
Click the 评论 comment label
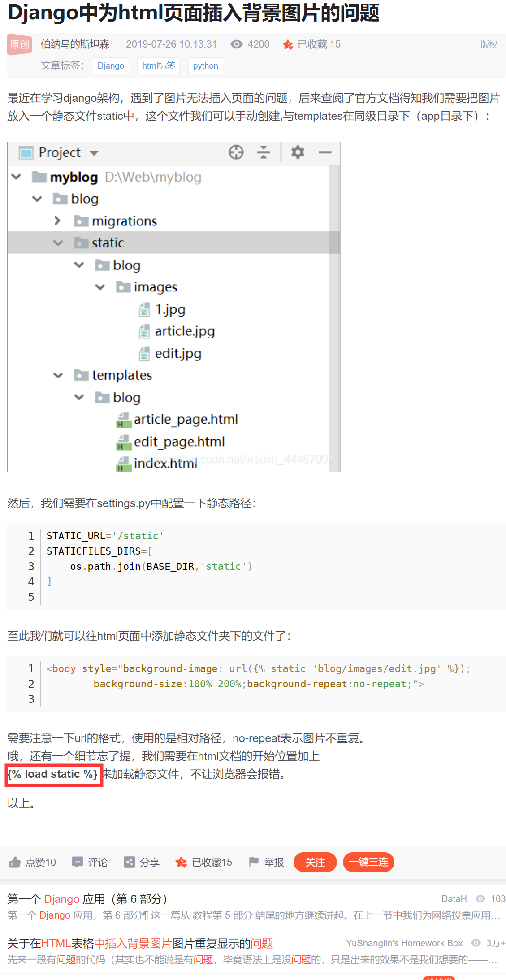click(98, 862)
